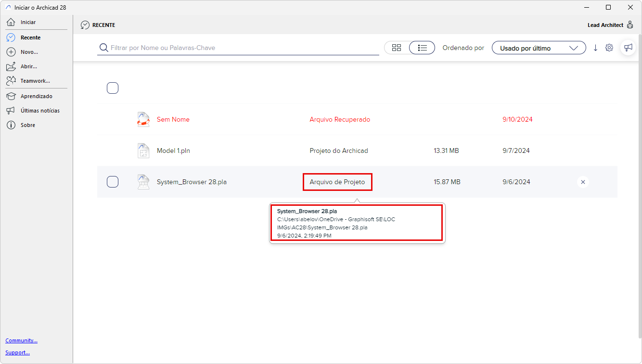Click the Archicad logo in the title bar
The width and height of the screenshot is (642, 364).
9,7
